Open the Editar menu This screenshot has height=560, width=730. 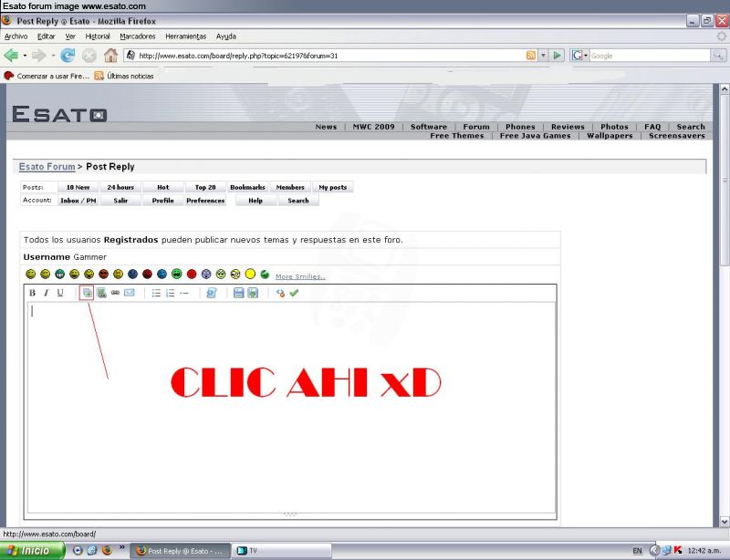47,36
